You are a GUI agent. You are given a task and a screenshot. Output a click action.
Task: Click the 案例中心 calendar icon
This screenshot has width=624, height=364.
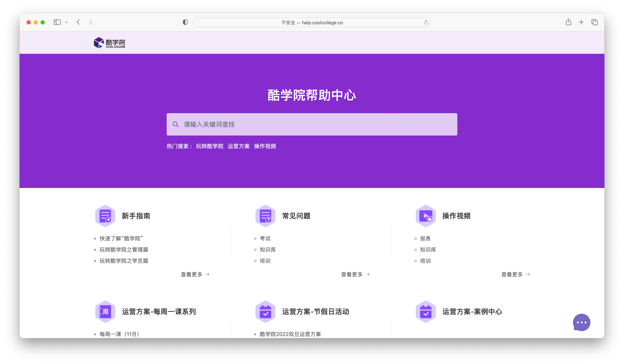tap(426, 311)
